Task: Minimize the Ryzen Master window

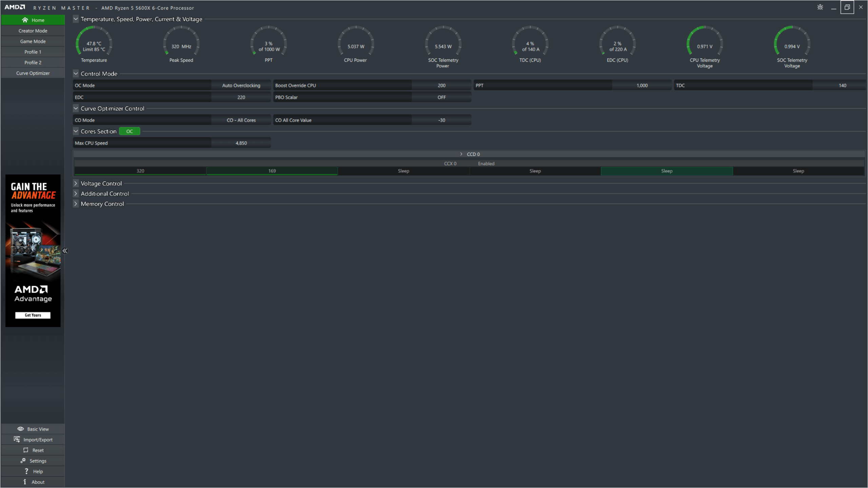Action: (833, 7)
